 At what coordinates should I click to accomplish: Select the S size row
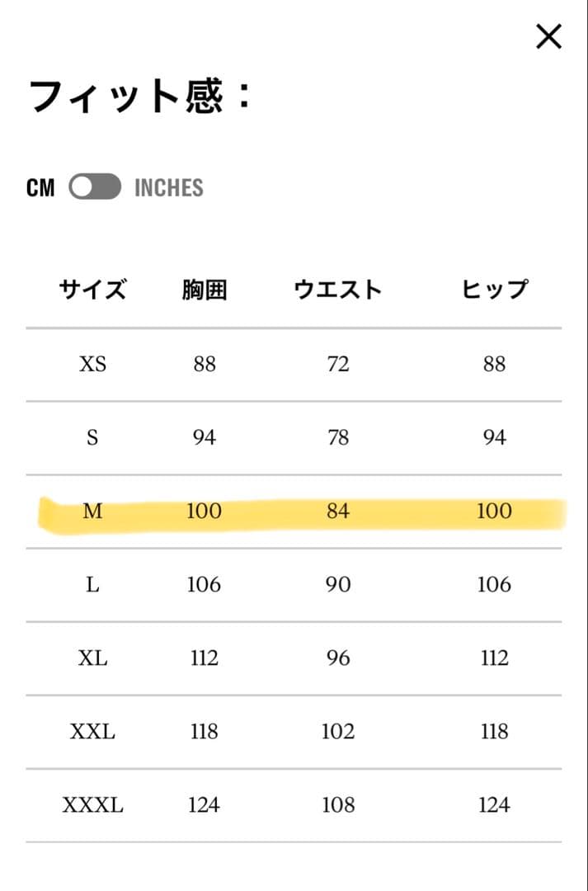click(x=92, y=437)
